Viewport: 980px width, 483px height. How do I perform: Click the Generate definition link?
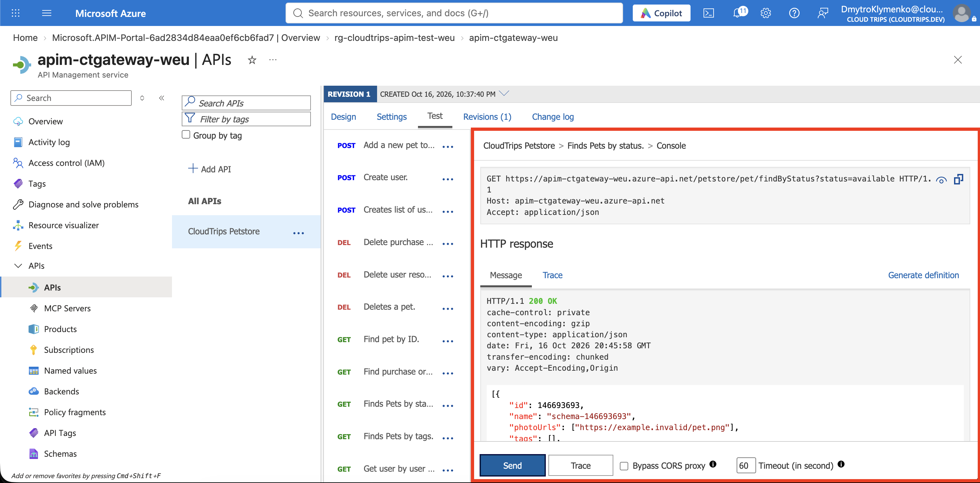click(x=923, y=275)
